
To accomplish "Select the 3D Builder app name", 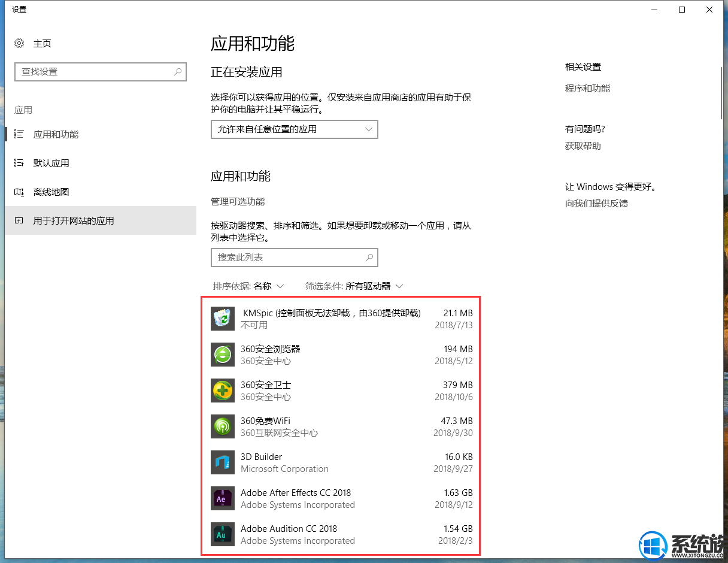I will pos(261,456).
